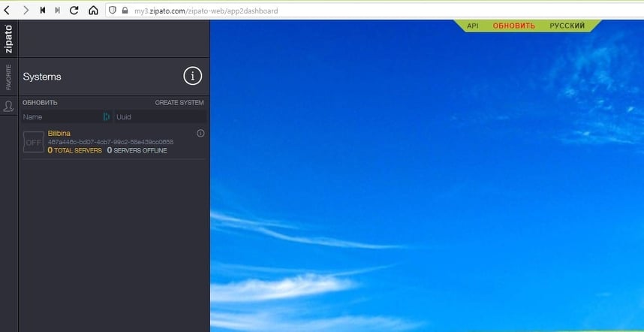Image resolution: width=644 pixels, height=332 pixels.
Task: Click the zipato logo in sidebar
Action: pos(9,38)
